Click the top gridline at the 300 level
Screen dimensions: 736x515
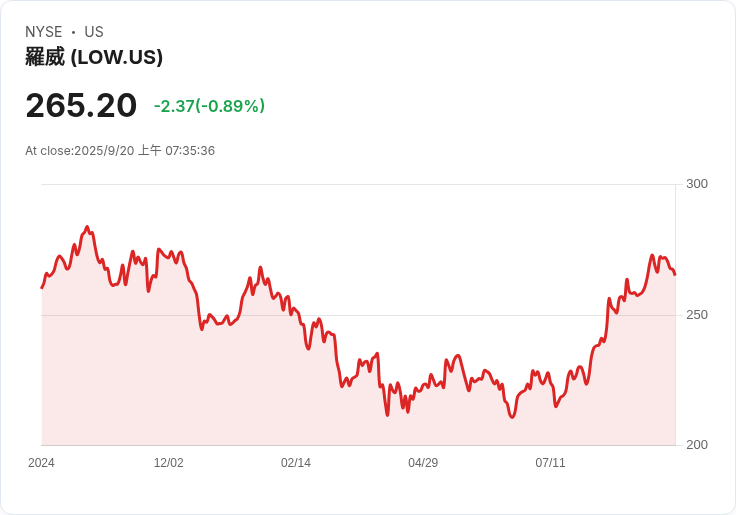pyautogui.click(x=360, y=184)
